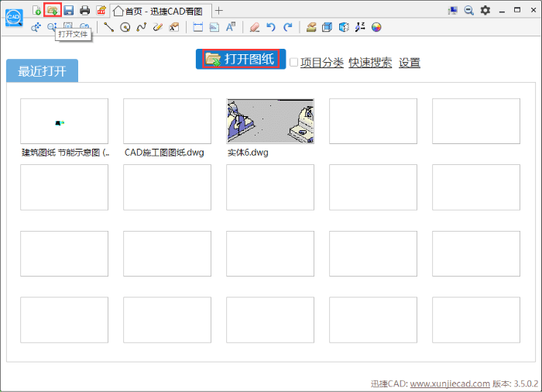
Task: Open the 建筑图纸 节能示意图 thumbnail
Action: [64, 121]
